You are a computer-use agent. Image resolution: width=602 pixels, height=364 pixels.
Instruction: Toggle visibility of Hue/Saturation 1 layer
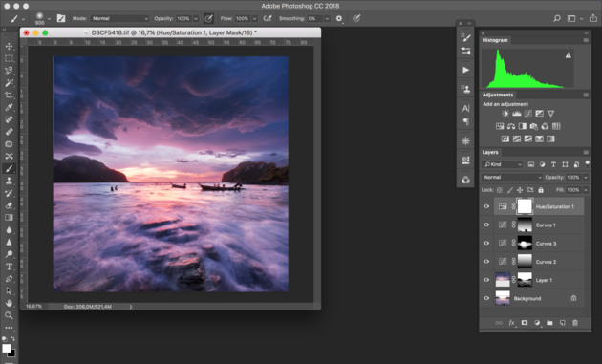click(x=486, y=206)
